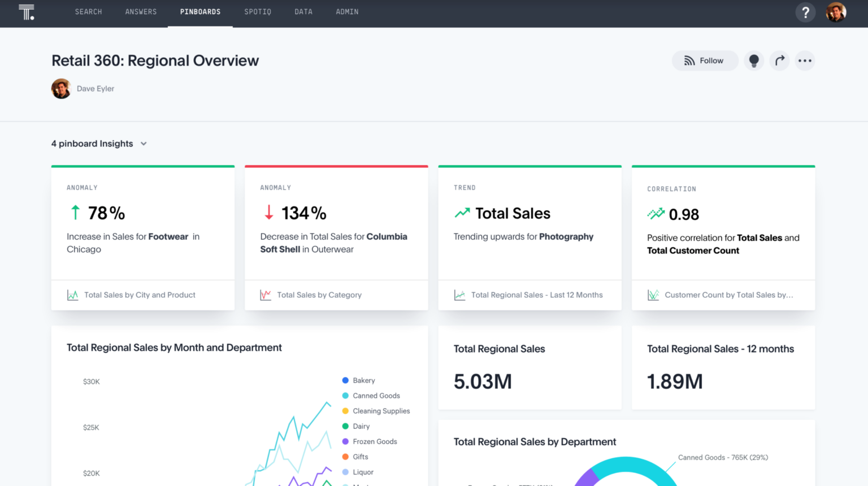868x486 pixels.
Task: Share the pinboard using the arrow icon
Action: click(x=779, y=60)
